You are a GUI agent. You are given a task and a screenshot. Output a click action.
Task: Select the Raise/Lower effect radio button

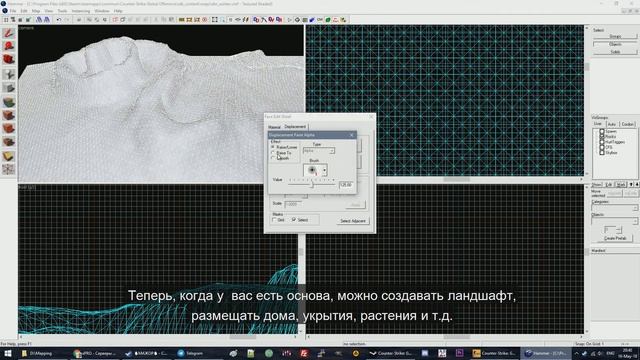[x=273, y=147]
